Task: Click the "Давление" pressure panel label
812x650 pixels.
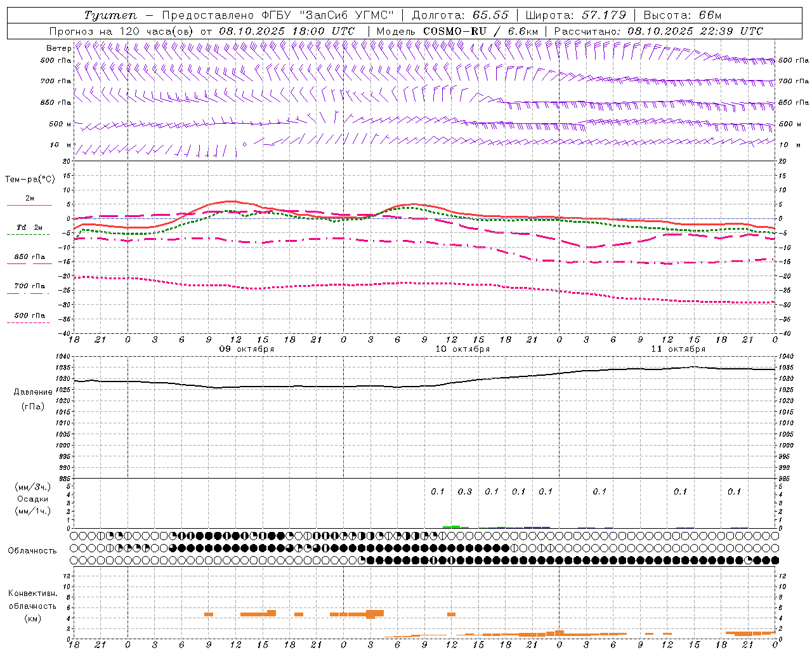Action: pos(33,392)
